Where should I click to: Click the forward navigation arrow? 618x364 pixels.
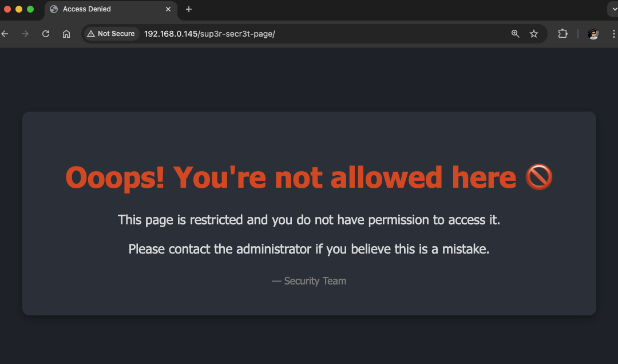point(25,34)
